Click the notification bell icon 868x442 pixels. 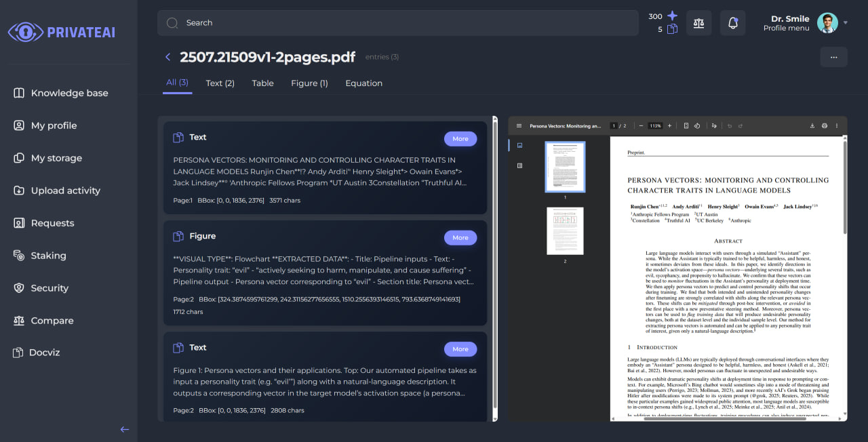[x=732, y=23]
